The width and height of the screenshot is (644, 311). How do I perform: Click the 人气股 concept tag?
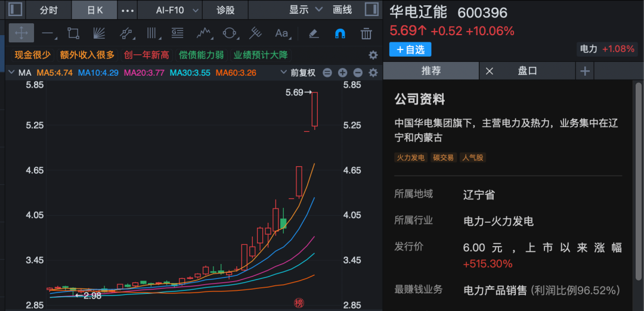tap(473, 157)
